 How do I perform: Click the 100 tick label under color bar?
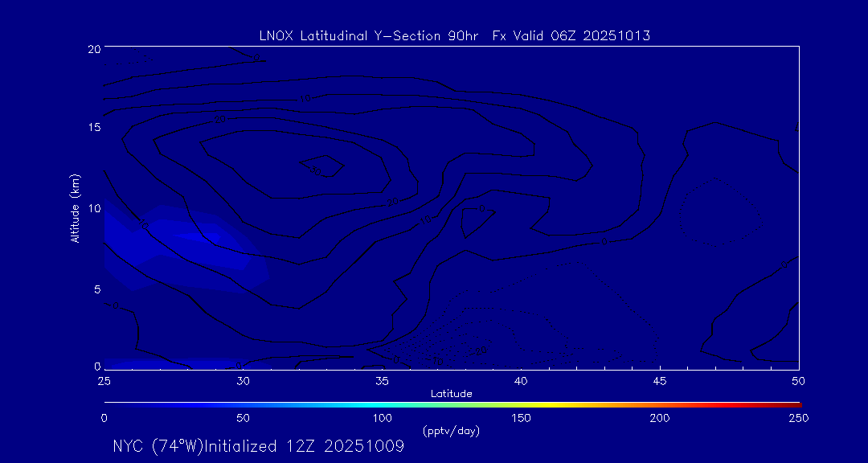coord(382,418)
